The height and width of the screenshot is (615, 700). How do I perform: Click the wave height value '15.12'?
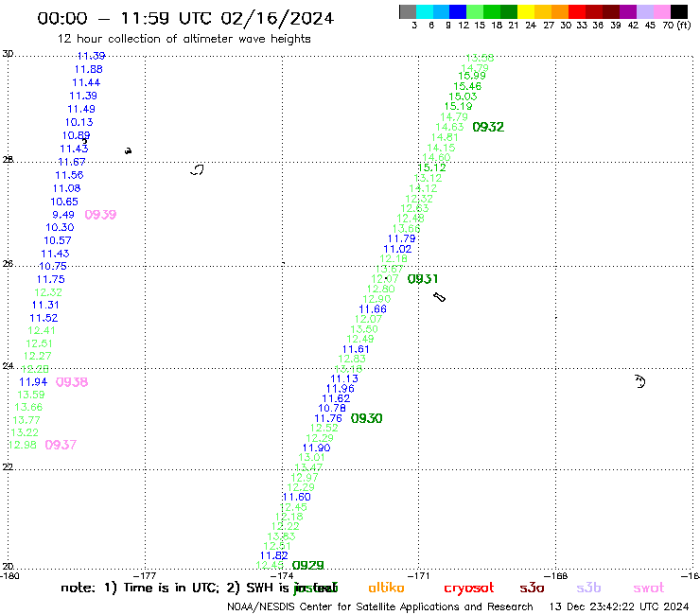(431, 167)
